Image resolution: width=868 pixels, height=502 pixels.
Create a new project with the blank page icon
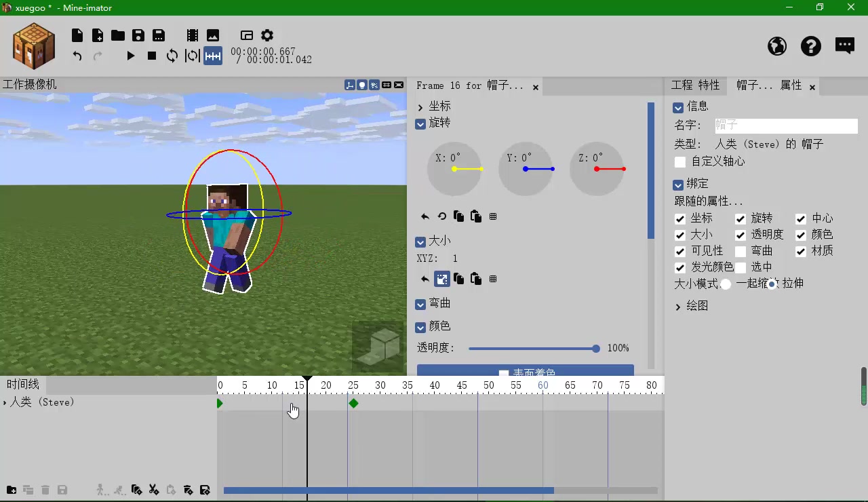click(x=77, y=35)
